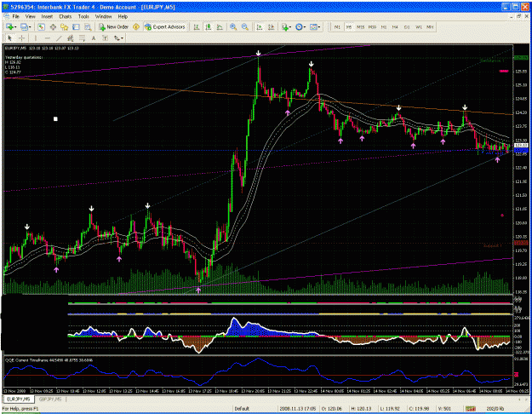Open the Window menu
Screen dimensions: 532x414
[x=103, y=16]
